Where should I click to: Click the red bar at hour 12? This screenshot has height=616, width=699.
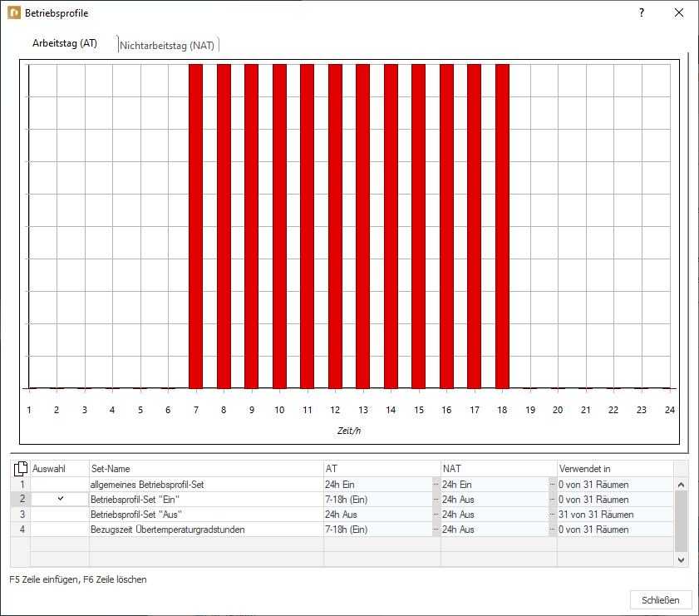335,226
